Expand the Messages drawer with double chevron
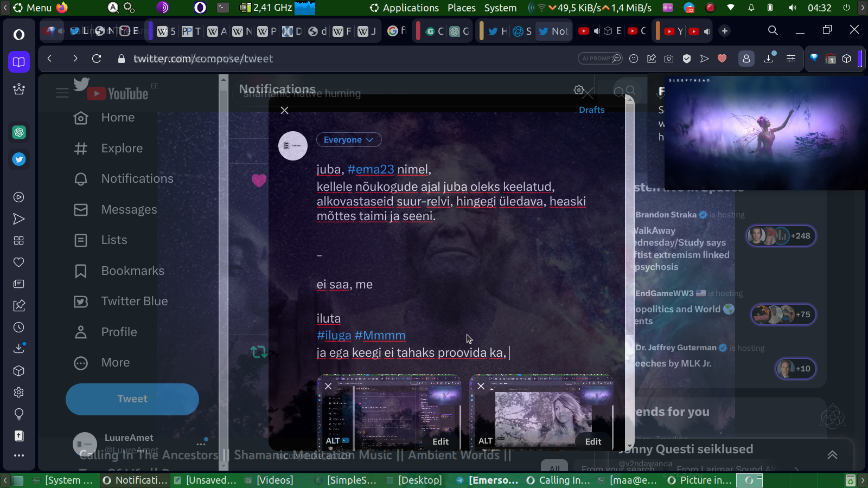The width and height of the screenshot is (868, 488). (x=832, y=455)
